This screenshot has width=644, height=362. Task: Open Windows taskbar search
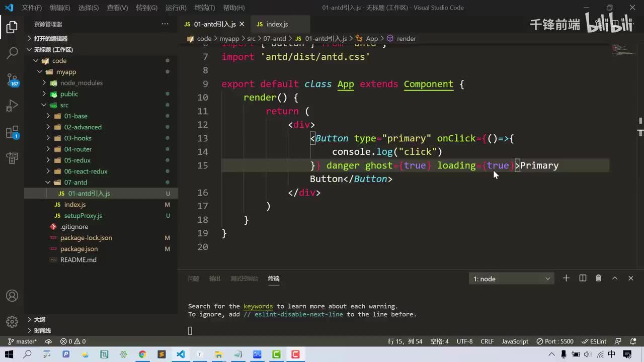click(28, 354)
